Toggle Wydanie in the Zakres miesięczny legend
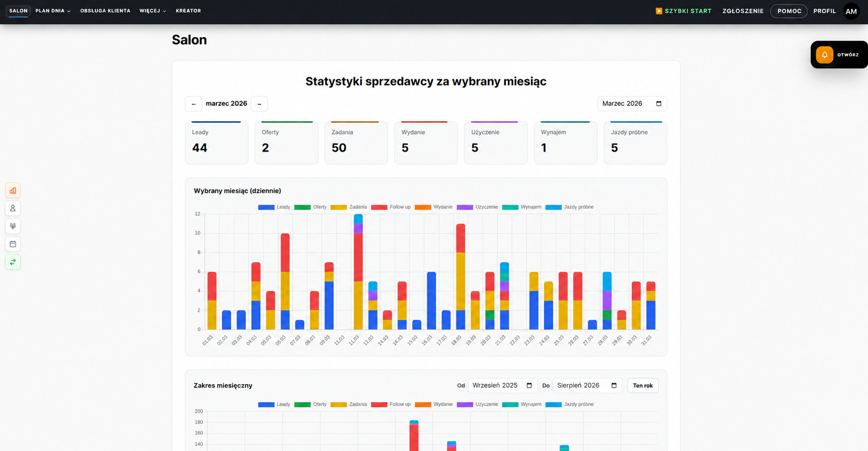The image size is (868, 451). pos(434,405)
